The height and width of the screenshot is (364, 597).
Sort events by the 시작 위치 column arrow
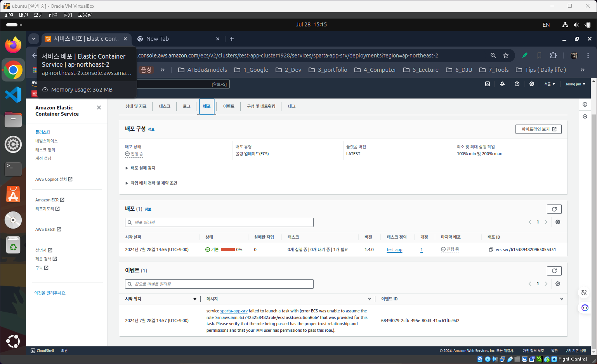tap(195, 299)
